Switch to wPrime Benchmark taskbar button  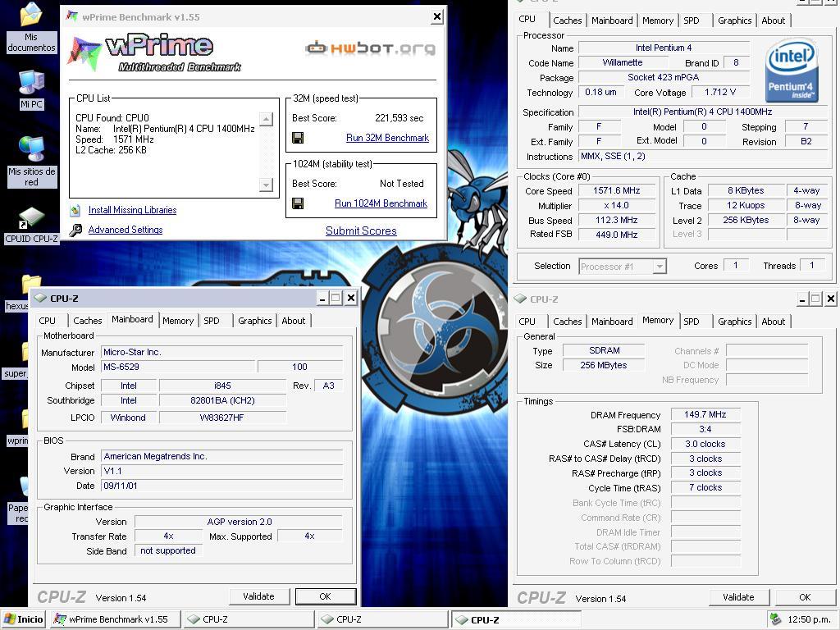116,619
